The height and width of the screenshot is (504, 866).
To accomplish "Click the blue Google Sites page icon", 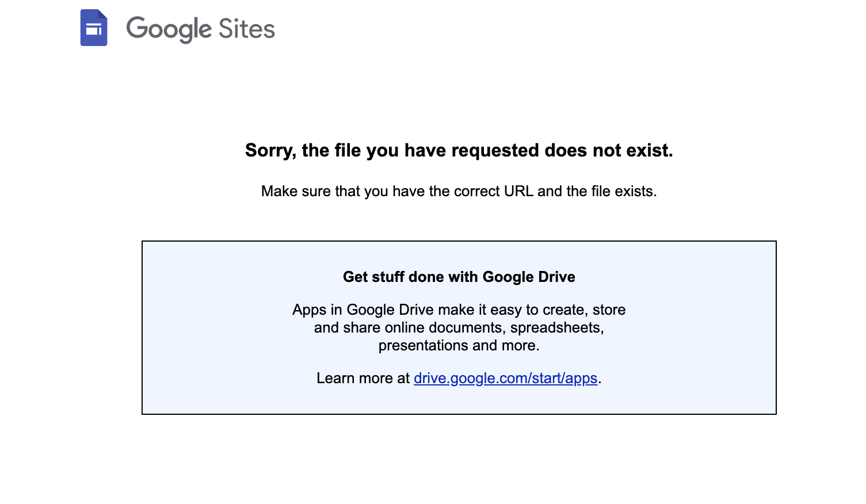I will click(x=94, y=28).
